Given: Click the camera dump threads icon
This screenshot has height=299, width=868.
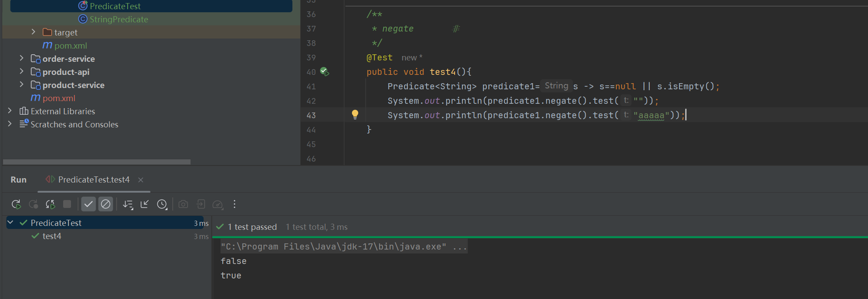Looking at the screenshot, I should click(183, 204).
